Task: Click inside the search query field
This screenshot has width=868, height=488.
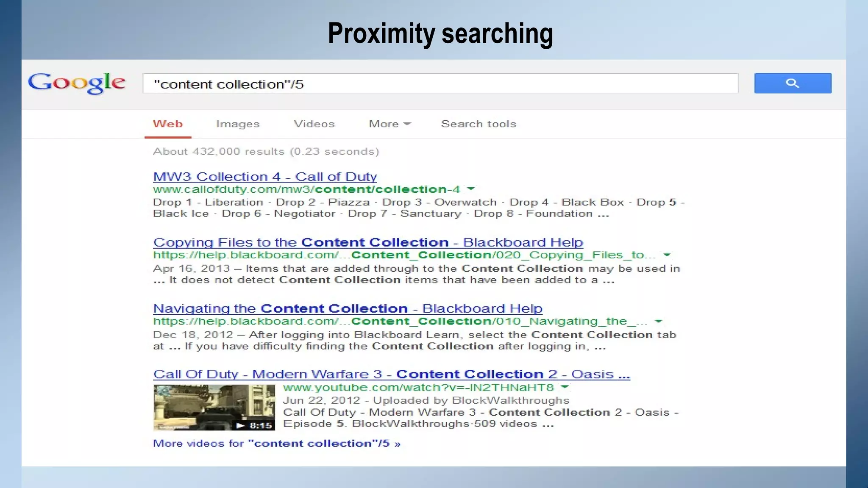Action: point(440,83)
